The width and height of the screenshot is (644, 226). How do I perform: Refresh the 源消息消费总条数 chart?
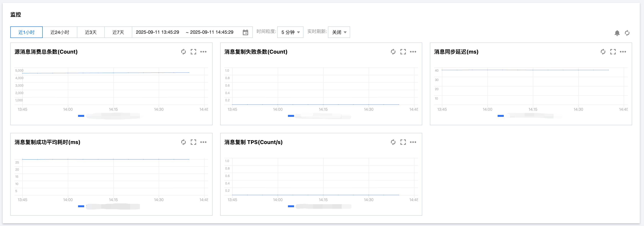(x=183, y=52)
